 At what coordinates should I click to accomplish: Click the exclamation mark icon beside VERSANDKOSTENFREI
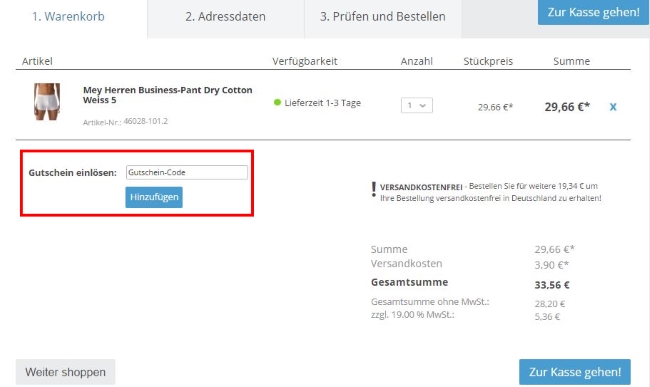pyautogui.click(x=374, y=189)
